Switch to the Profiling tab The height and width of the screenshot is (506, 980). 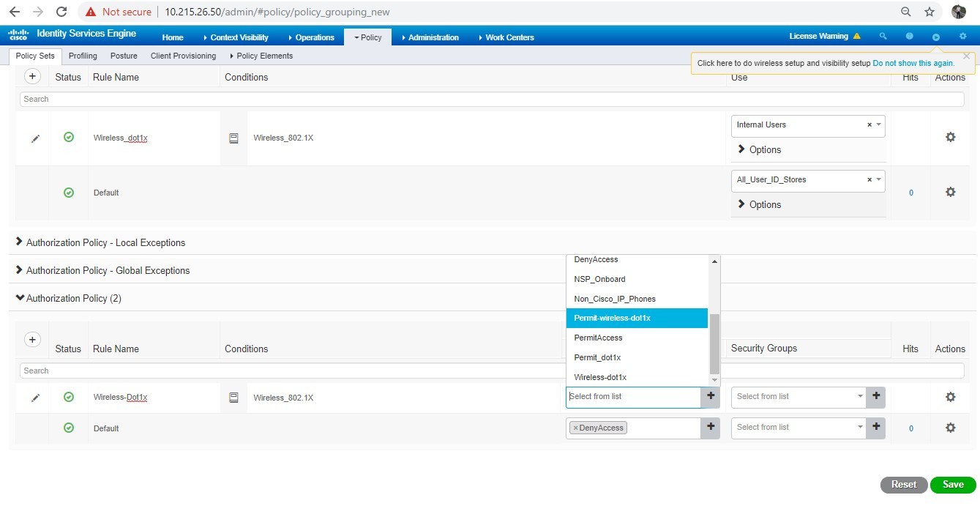(x=83, y=56)
